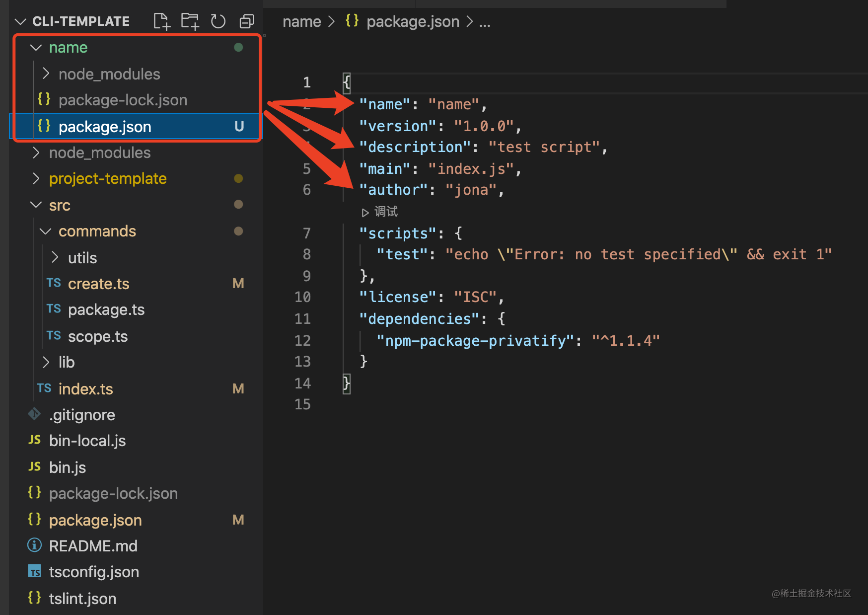The height and width of the screenshot is (615, 868).
Task: Collapse the CLI-TEMPLATE root section
Action: click(x=20, y=21)
